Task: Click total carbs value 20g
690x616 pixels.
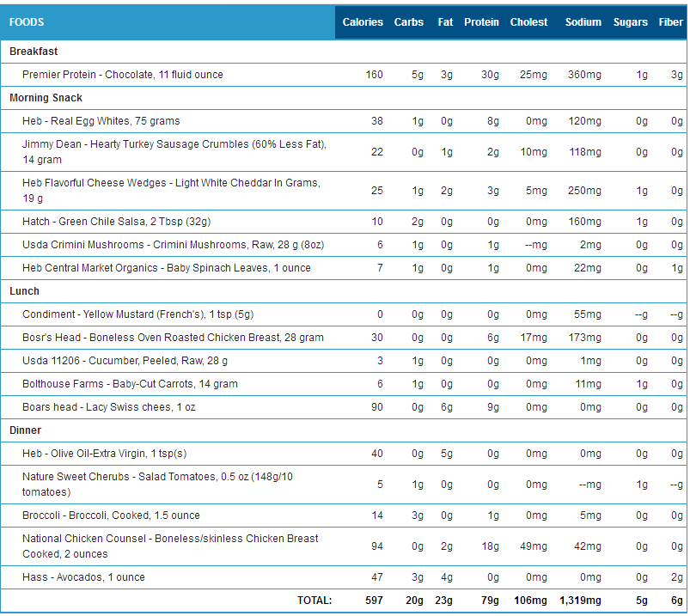Action: [x=414, y=601]
